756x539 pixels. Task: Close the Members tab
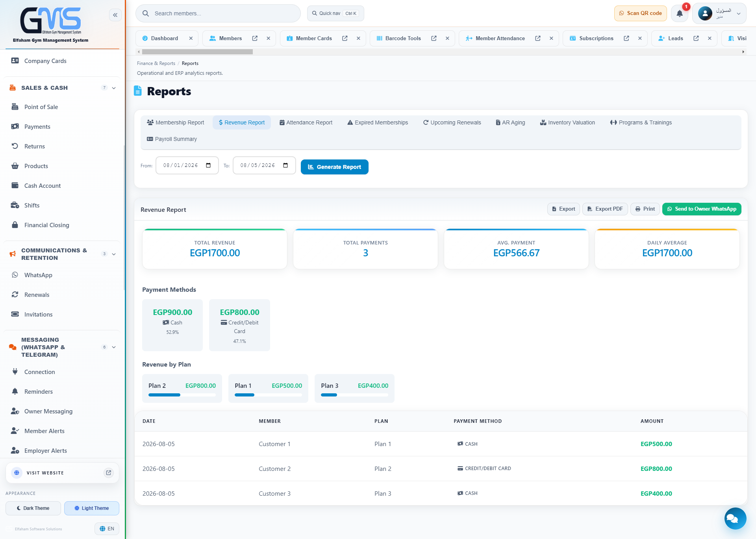268,38
